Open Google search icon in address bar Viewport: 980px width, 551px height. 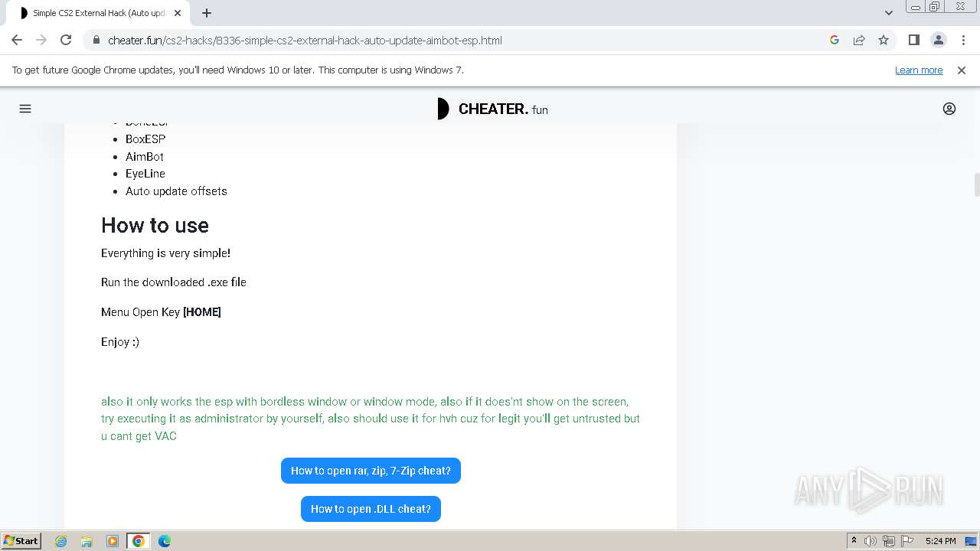point(835,40)
